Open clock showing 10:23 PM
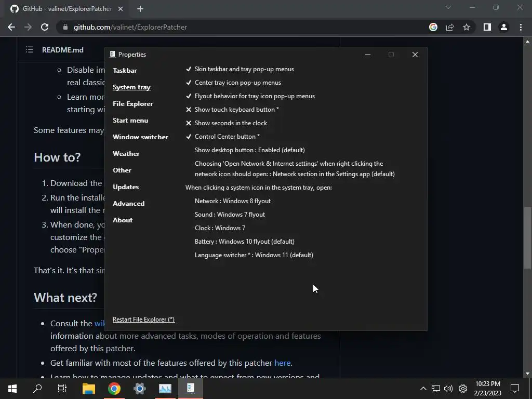This screenshot has width=532, height=399. [x=487, y=389]
